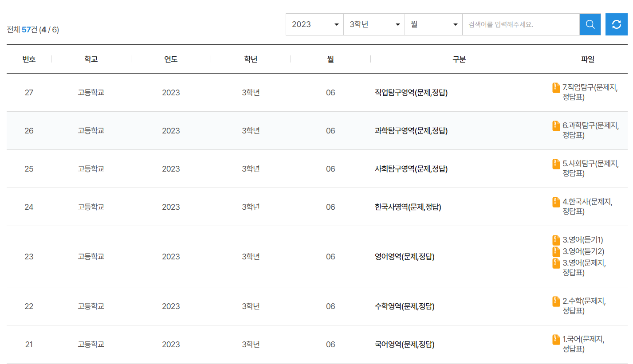
Task: Click the 파일 column header
Action: click(587, 59)
